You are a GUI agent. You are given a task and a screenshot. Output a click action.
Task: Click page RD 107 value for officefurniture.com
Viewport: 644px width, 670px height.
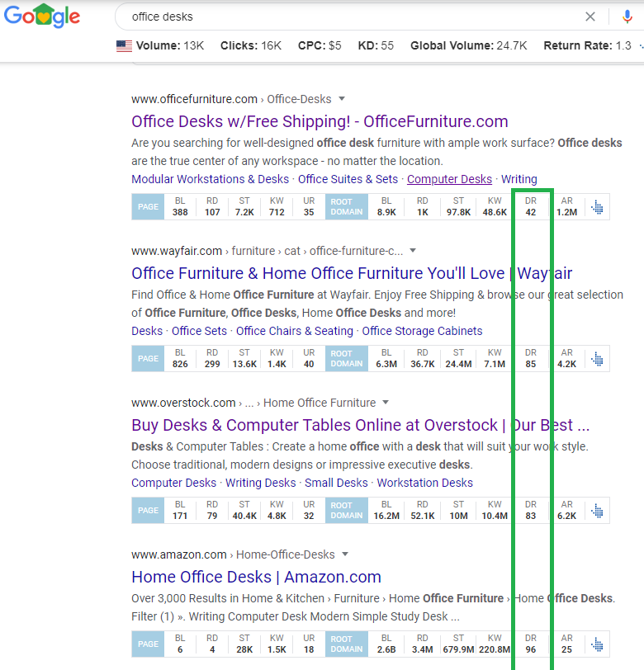click(212, 212)
